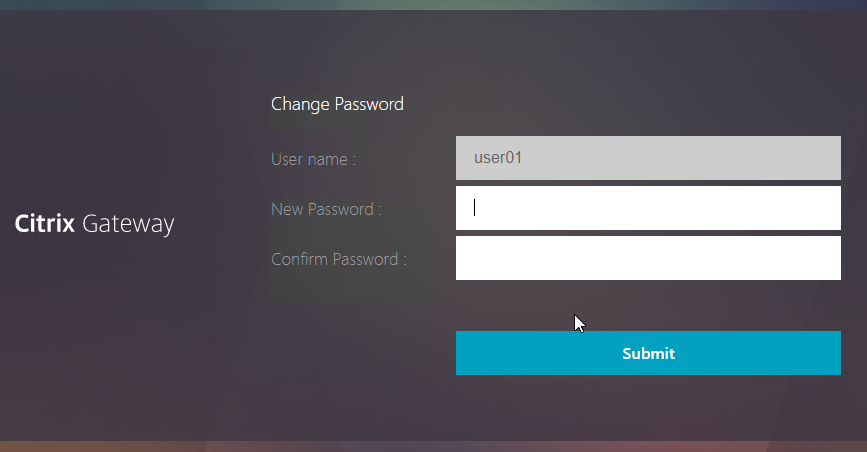The image size is (867, 452).
Task: Focus the New Password input field
Action: [648, 208]
